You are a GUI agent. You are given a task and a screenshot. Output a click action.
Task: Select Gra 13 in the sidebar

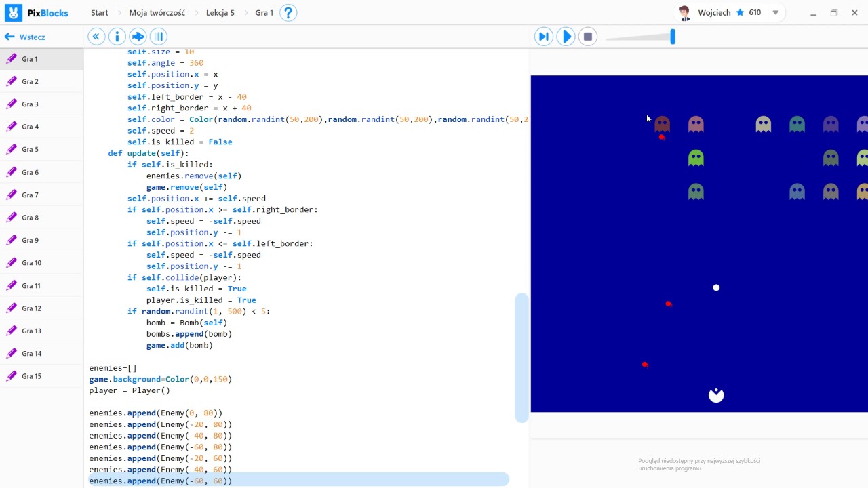tap(41, 331)
